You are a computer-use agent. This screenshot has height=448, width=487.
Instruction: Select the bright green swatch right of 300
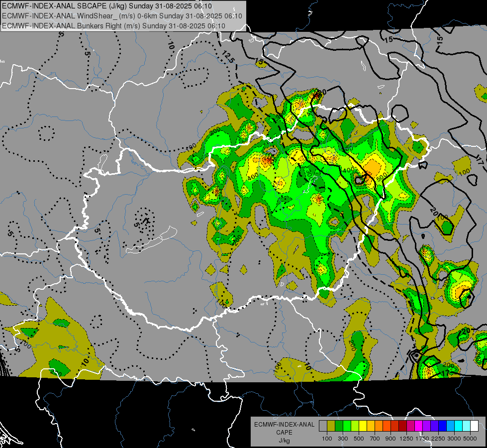(347, 426)
